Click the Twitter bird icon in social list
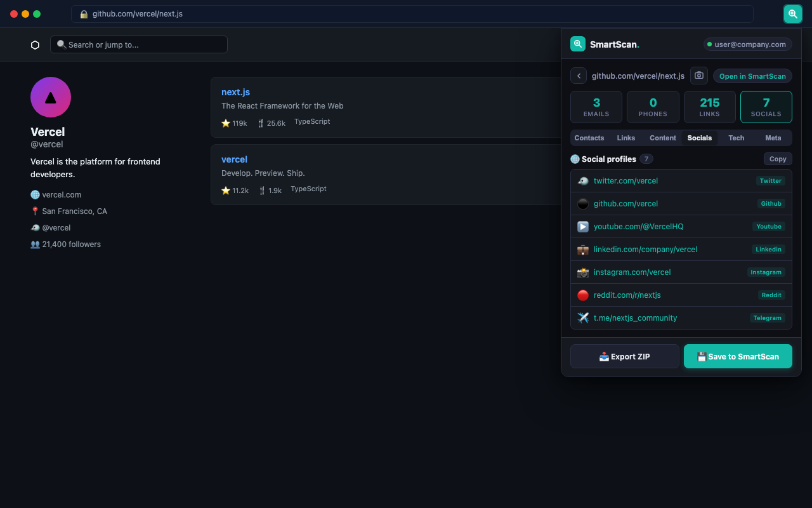 pyautogui.click(x=583, y=181)
